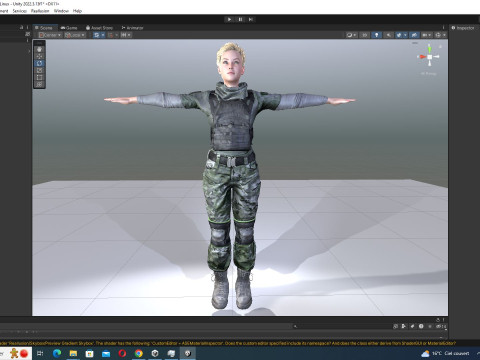480x360 pixels.
Task: Open Mail app from the taskbar
Action: 106,353
